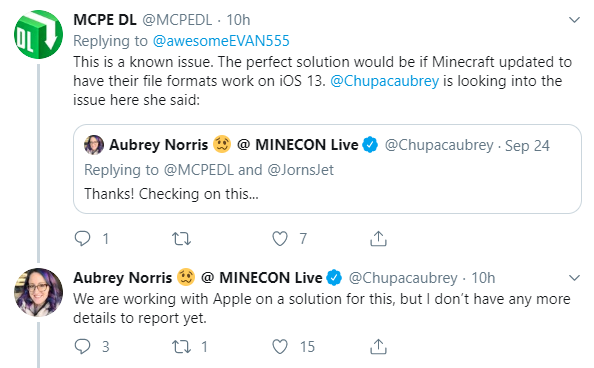Like Aubrey Norris's tweet with 15 likes
This screenshot has width=594, height=368.
[280, 346]
